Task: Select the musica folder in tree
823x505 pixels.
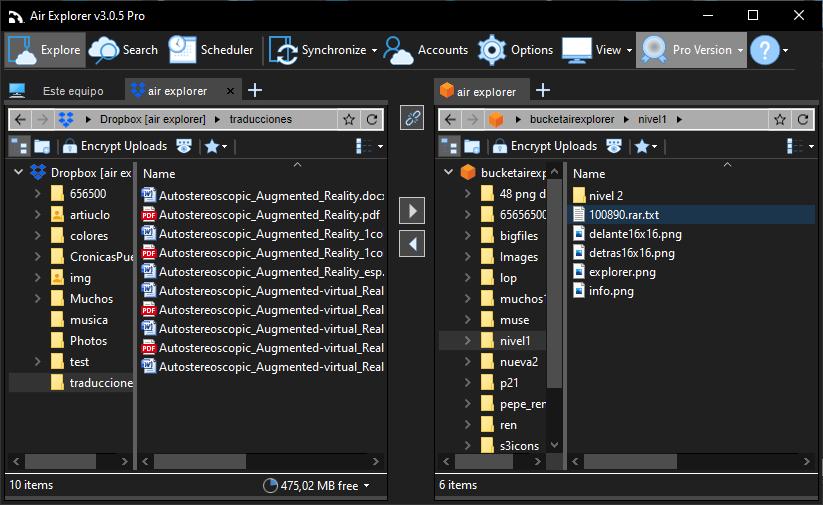Action: point(88,320)
